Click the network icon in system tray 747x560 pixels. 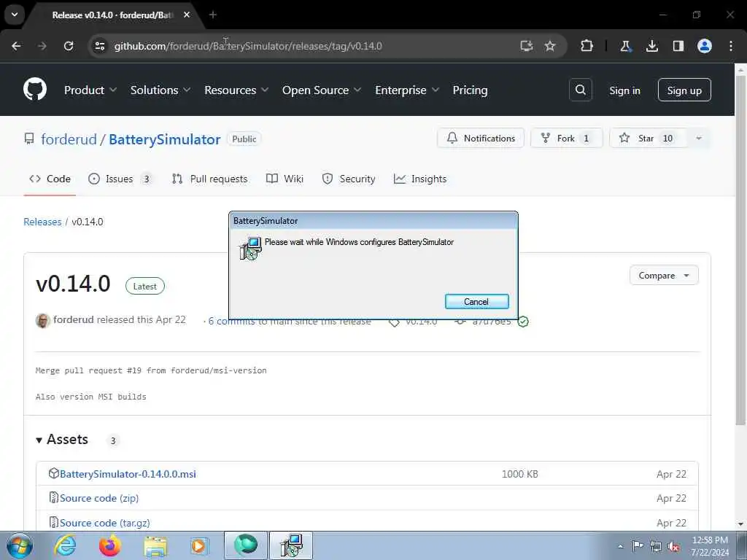pyautogui.click(x=656, y=546)
